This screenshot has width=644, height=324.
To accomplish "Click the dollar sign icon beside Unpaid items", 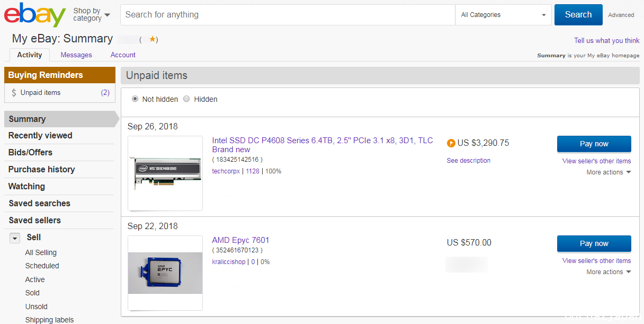I will (x=14, y=93).
